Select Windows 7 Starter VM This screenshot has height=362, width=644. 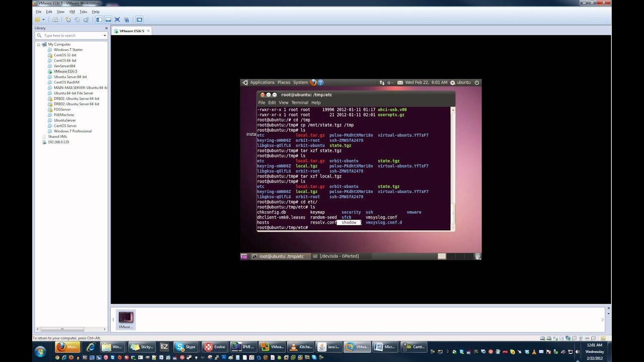point(68,50)
